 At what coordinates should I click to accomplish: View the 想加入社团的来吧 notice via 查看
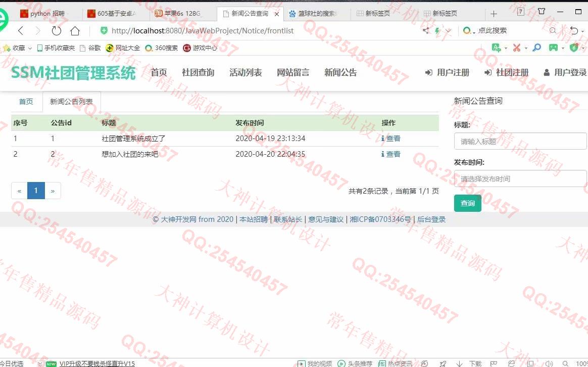[391, 154]
